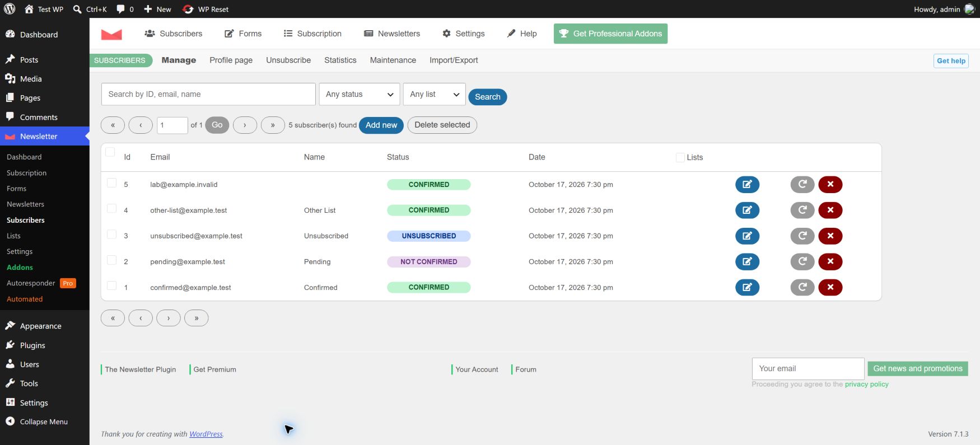Click gray resend icon for other-list@example.test

click(802, 210)
